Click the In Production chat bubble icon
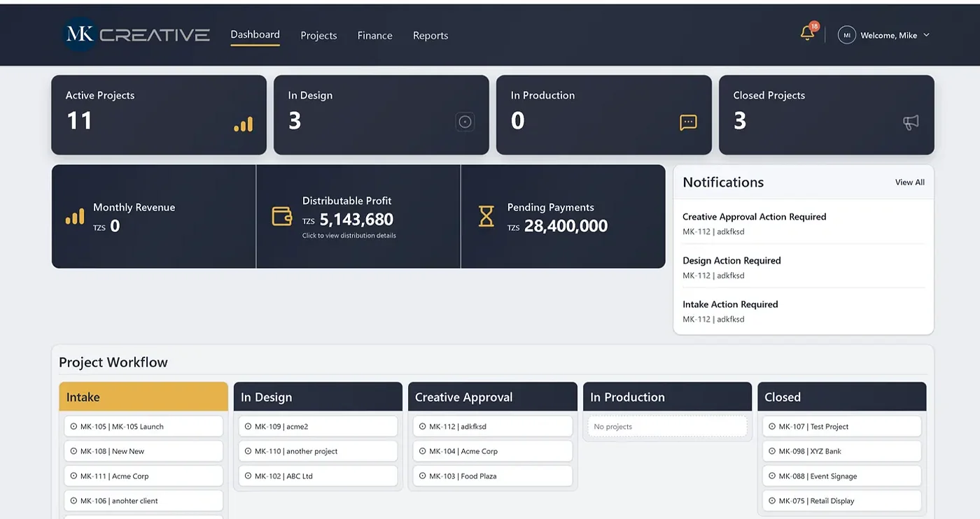The height and width of the screenshot is (519, 980). 688,122
